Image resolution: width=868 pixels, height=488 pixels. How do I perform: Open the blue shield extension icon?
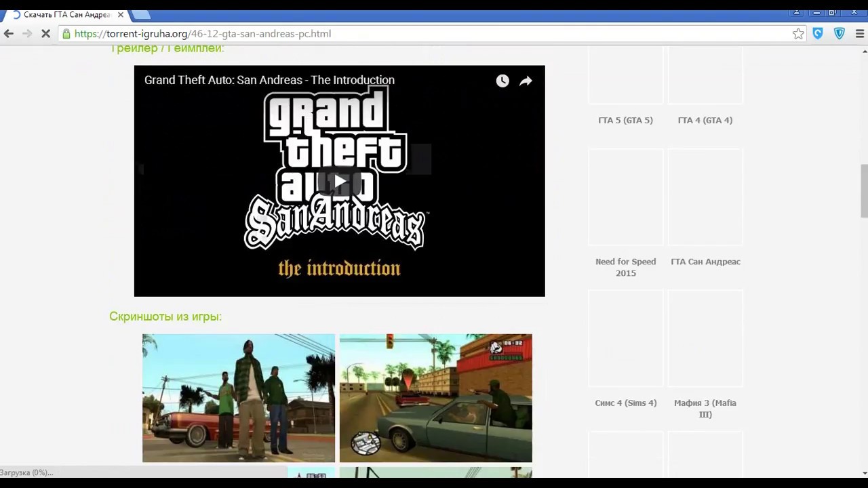(x=818, y=33)
